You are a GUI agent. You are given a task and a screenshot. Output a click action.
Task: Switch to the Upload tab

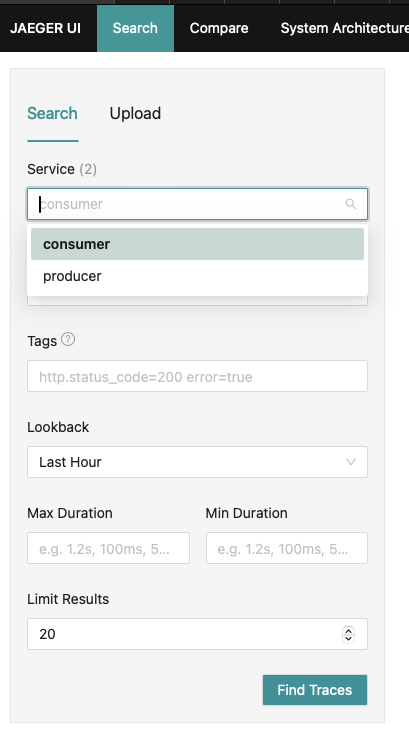click(x=135, y=114)
